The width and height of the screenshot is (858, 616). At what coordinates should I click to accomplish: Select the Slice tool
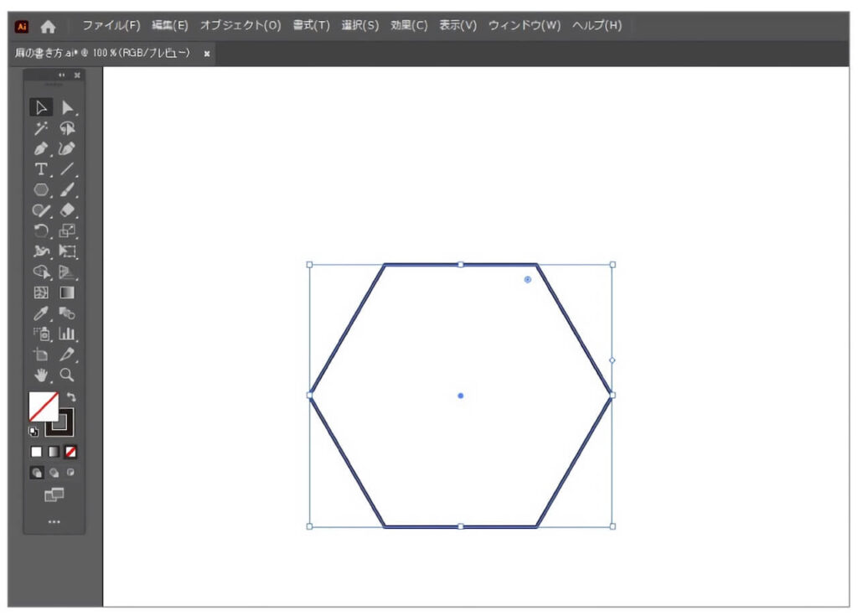[x=67, y=355]
